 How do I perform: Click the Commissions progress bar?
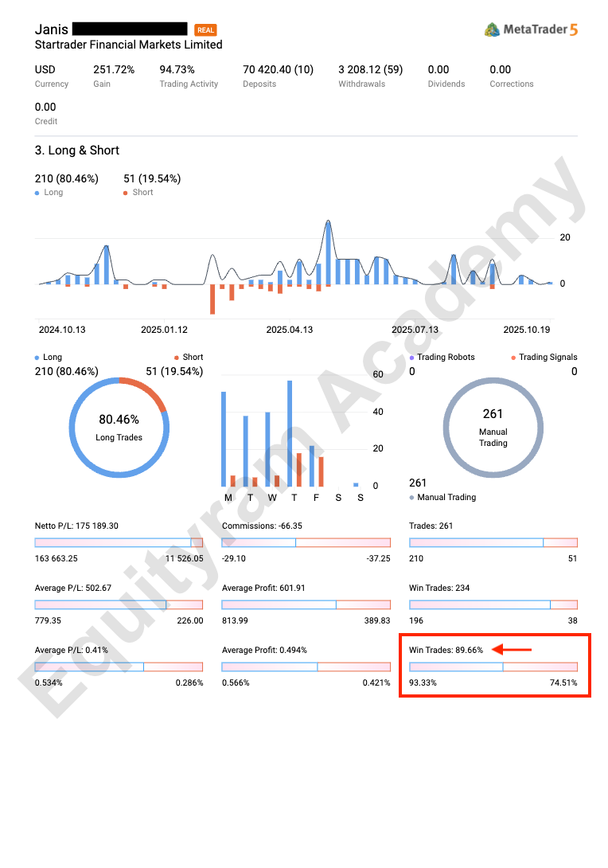306,542
